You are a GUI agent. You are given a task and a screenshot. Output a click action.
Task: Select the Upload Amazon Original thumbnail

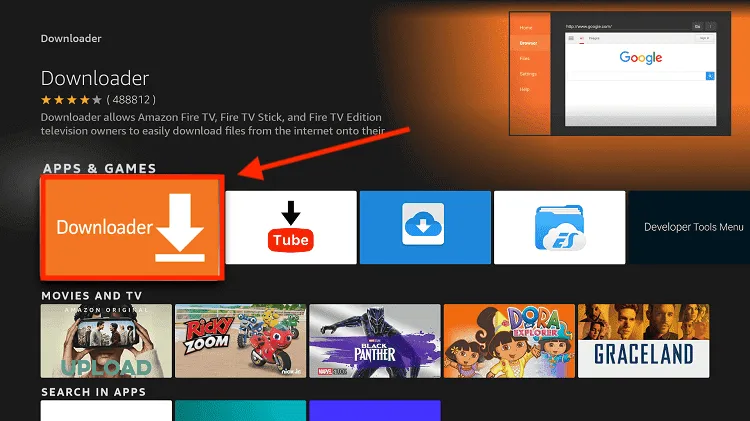[x=106, y=341]
